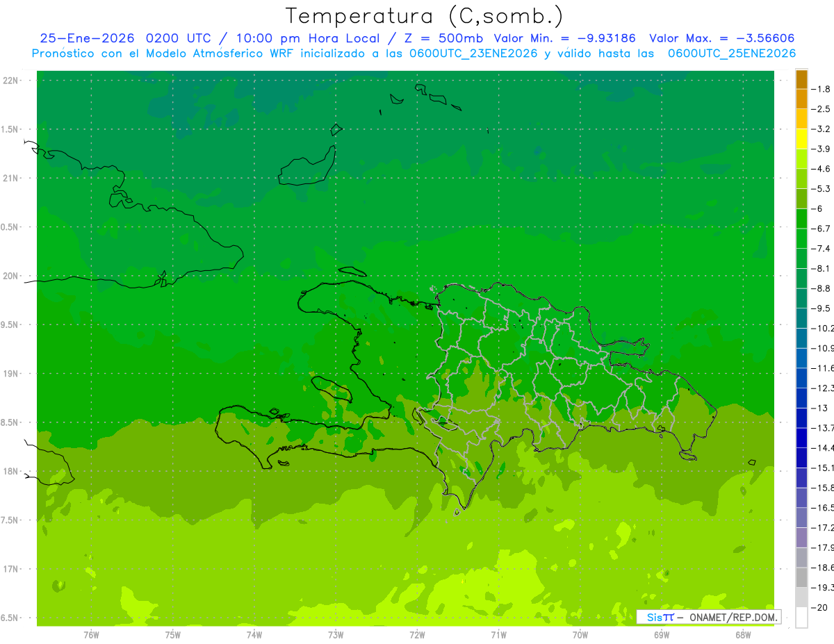Pick the teal swatch between -9.5 and -10.2
Image resolution: width=834 pixels, height=644 pixels.
click(801, 318)
